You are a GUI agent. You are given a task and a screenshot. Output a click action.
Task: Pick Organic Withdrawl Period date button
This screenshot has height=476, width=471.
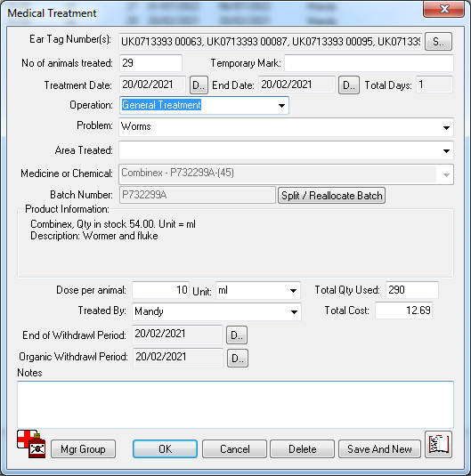(x=238, y=359)
